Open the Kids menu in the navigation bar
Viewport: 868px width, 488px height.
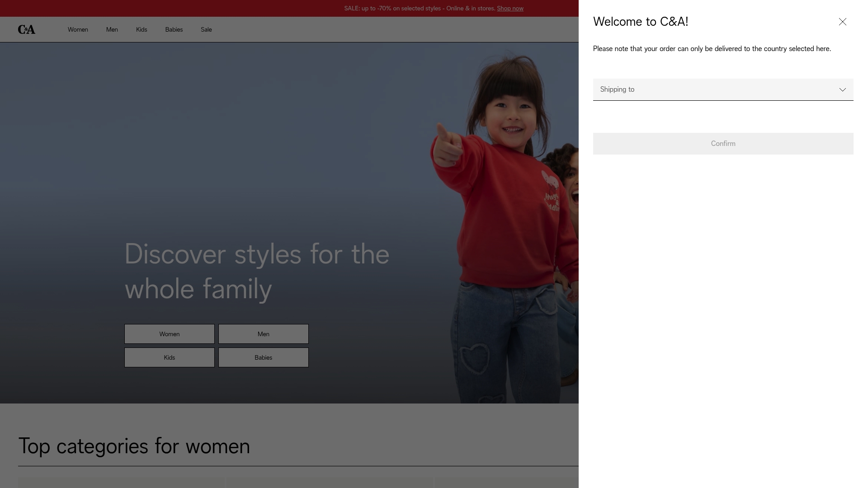click(x=141, y=29)
